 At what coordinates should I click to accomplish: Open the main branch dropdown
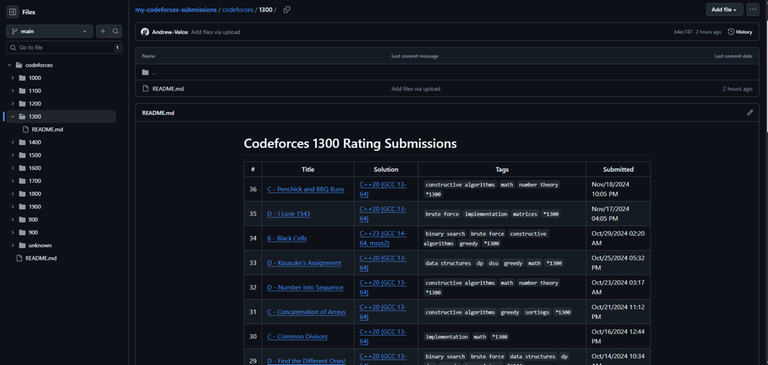pyautogui.click(x=49, y=31)
